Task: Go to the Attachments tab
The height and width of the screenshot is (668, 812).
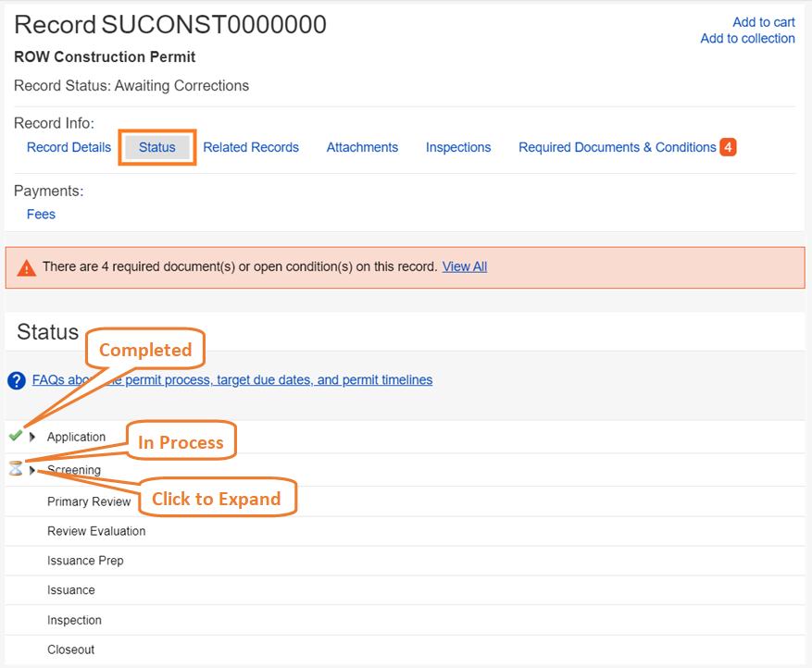Action: tap(362, 147)
